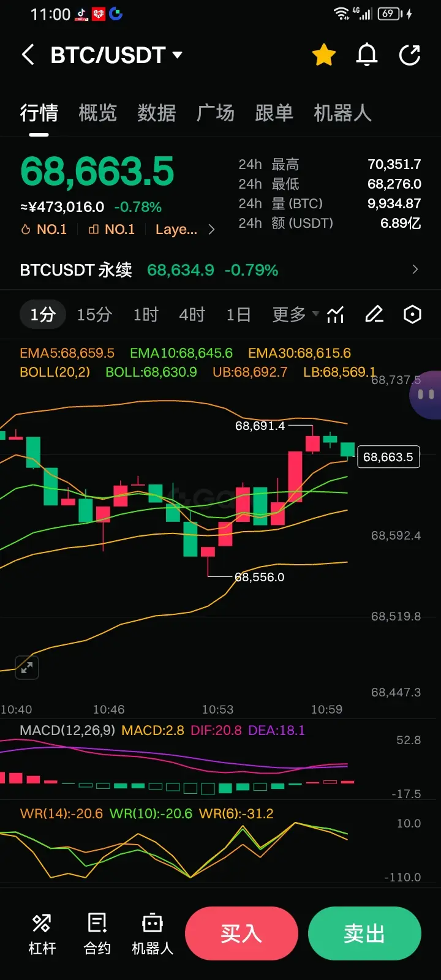Open the BTC/USDT pair dropdown

pos(116,55)
